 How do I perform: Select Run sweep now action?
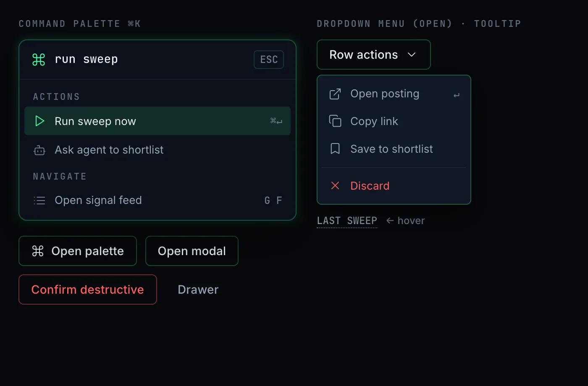click(x=157, y=121)
